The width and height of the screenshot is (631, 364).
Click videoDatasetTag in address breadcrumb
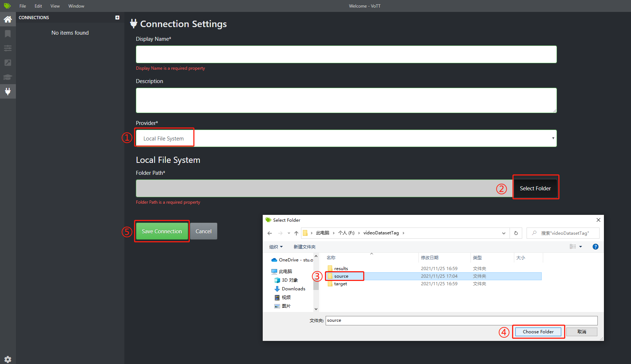coord(381,233)
